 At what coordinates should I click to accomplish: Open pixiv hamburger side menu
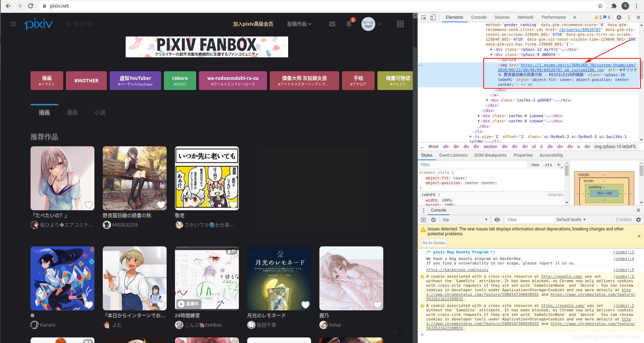13,24
